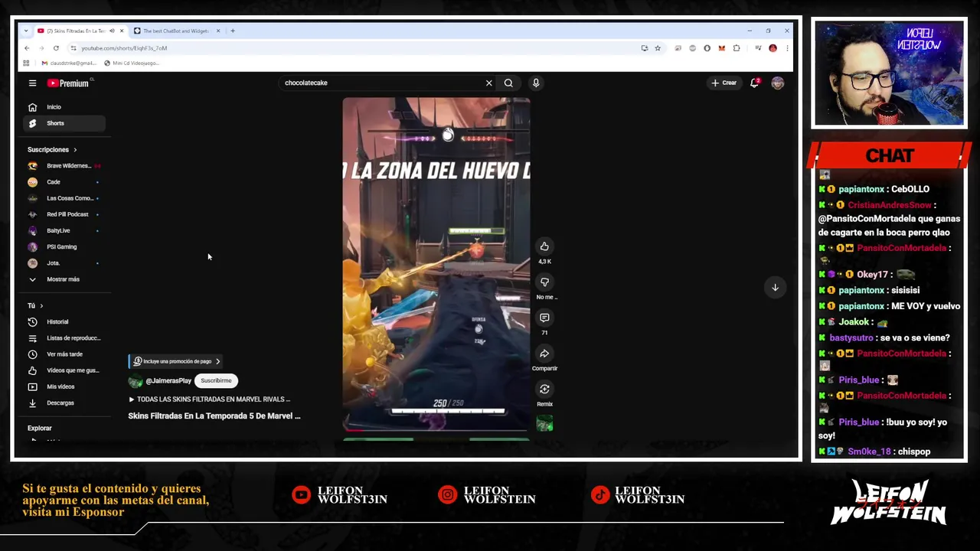This screenshot has height=551, width=980.
Task: Open PSI Gaming channel
Action: point(64,247)
